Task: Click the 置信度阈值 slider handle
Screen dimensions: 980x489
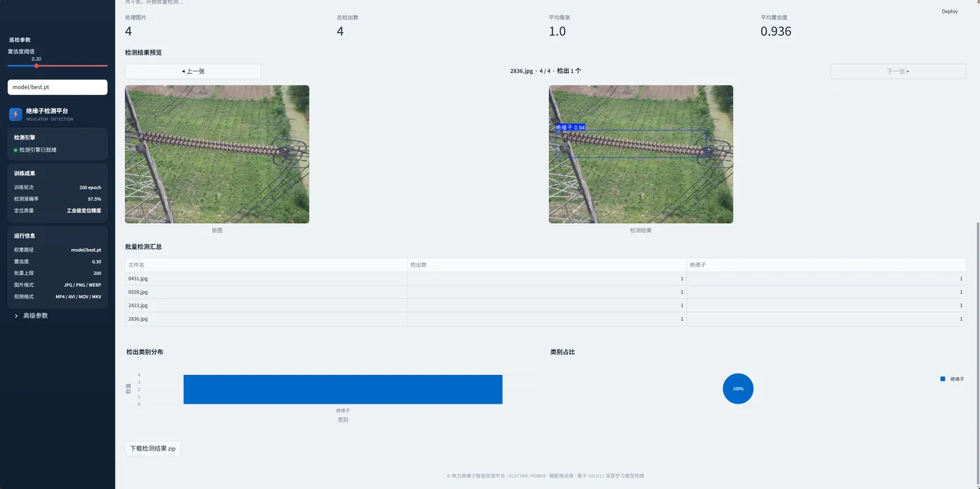Action: [x=36, y=66]
